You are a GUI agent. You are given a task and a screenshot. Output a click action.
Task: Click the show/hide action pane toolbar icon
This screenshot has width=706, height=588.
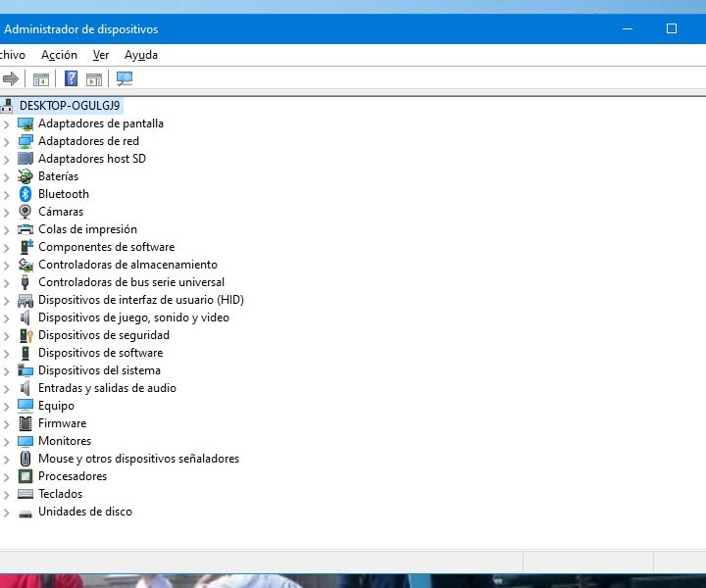pyautogui.click(x=94, y=79)
